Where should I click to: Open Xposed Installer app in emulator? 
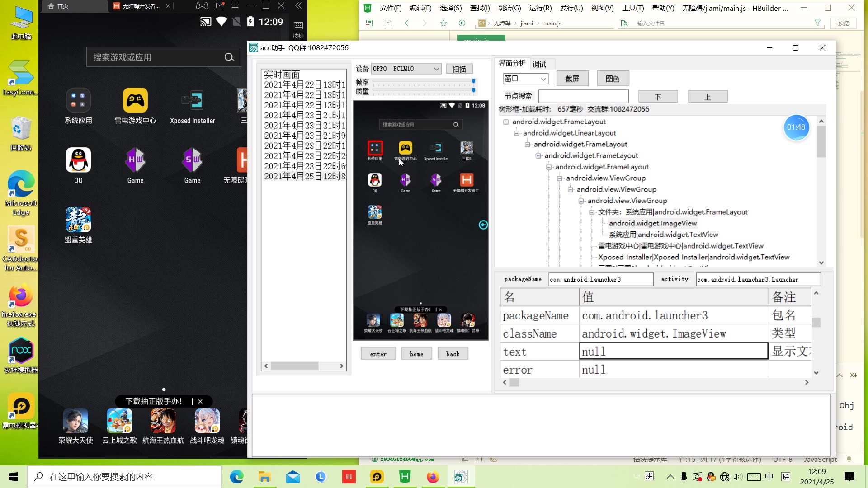point(192,100)
